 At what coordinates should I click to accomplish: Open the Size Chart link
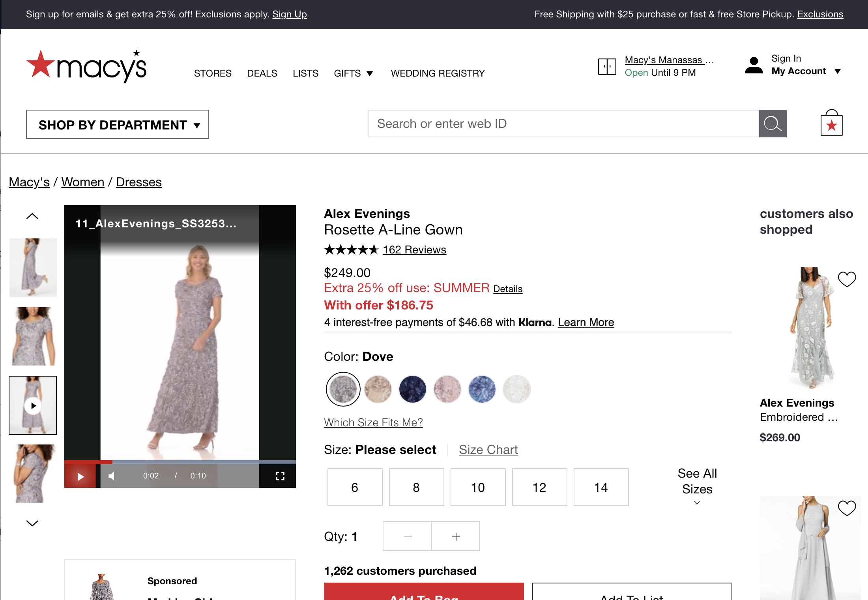click(x=488, y=450)
